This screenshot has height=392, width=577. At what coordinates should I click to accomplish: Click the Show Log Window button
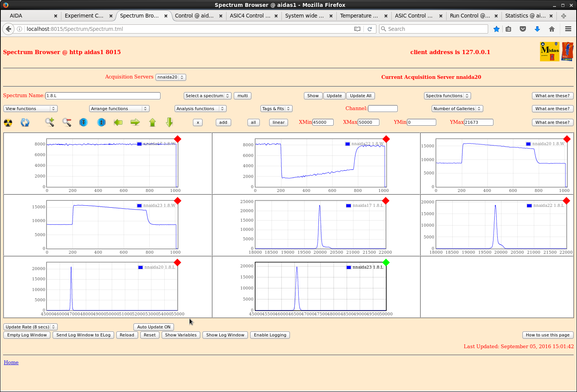pos(225,335)
